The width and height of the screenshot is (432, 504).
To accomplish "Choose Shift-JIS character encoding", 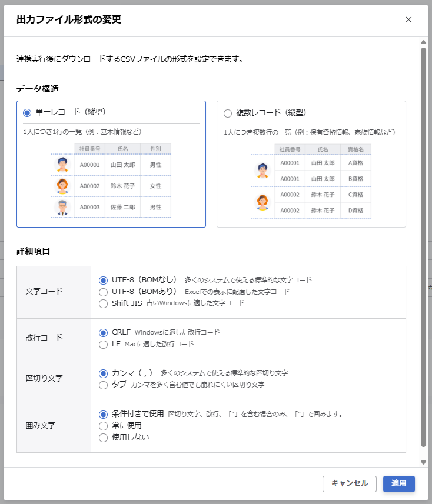I will tap(104, 303).
